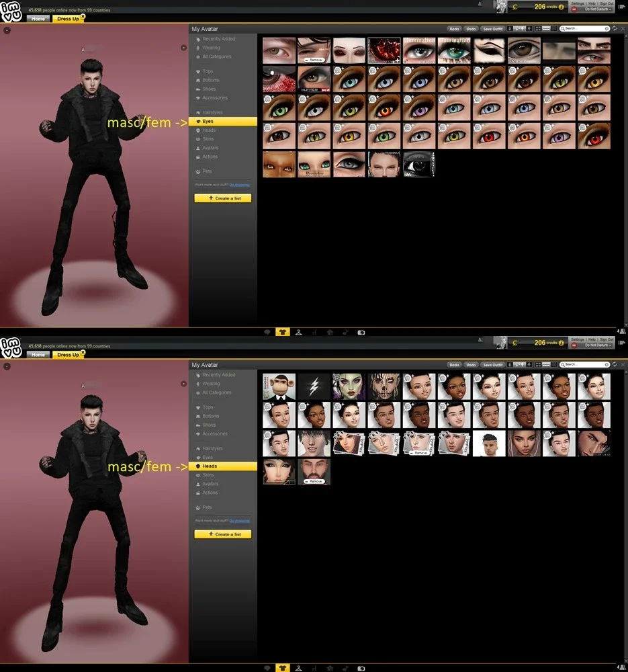Open Settings link in top screenshot header
The width and height of the screenshot is (628, 672).
pos(578,3)
